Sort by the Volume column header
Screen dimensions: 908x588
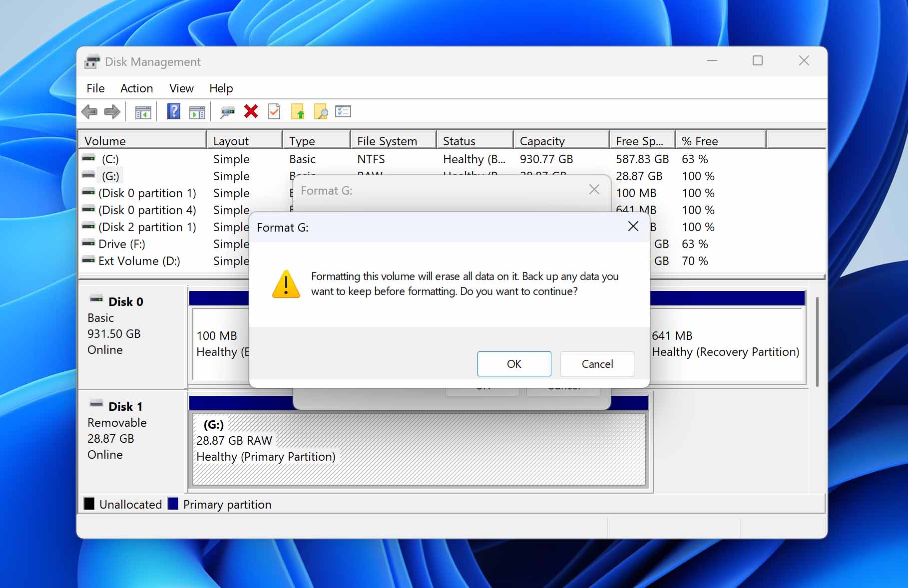(143, 141)
